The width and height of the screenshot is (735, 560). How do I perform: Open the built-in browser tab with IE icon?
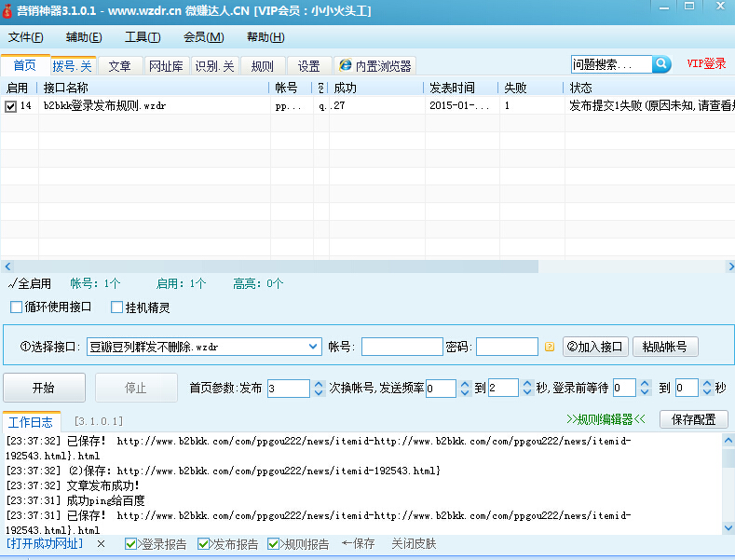[374, 66]
